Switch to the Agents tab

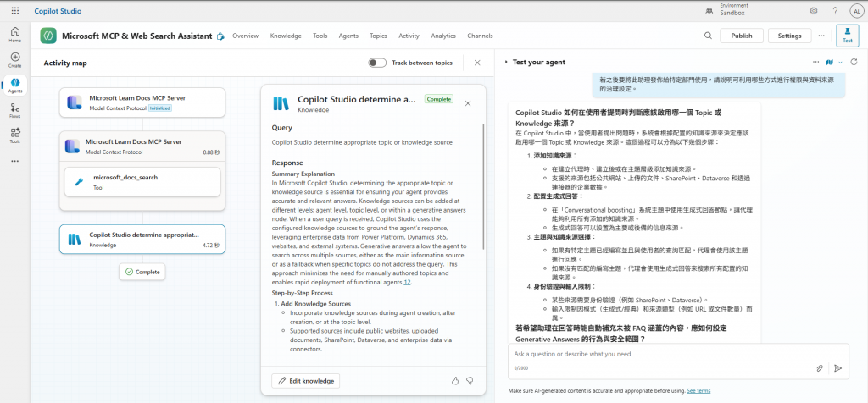click(348, 36)
